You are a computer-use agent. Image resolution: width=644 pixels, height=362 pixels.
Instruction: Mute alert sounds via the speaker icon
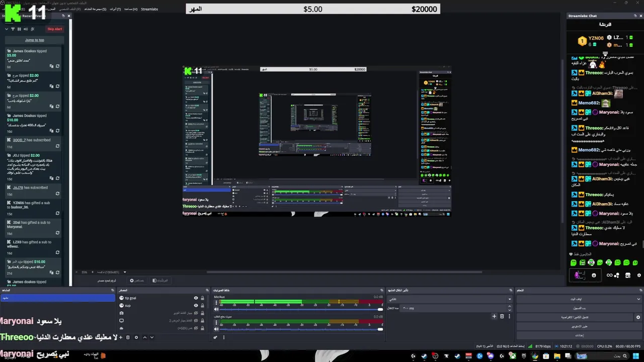[x=26, y=29]
